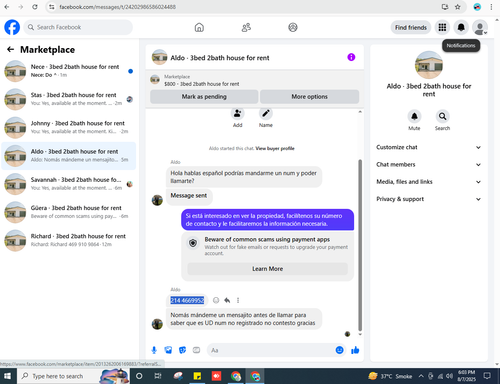Open the Richard 3bed 2bath conversation
Screen dimensions: 500x384
pyautogui.click(x=68, y=240)
